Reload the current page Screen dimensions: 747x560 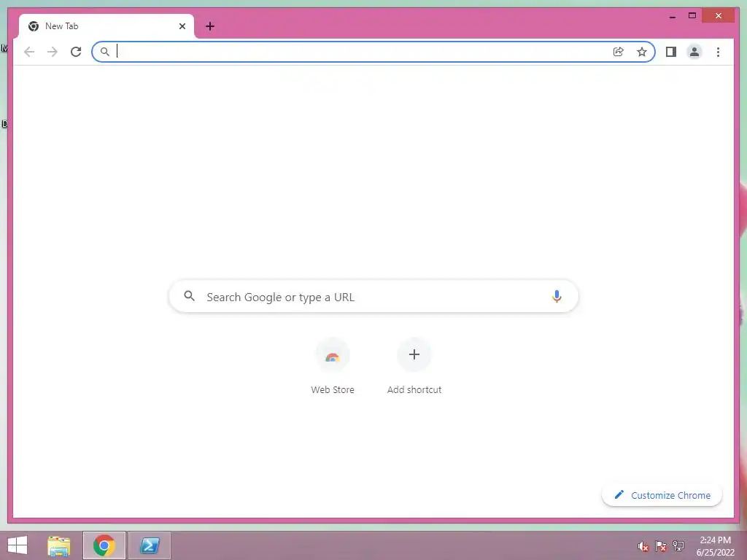76,52
